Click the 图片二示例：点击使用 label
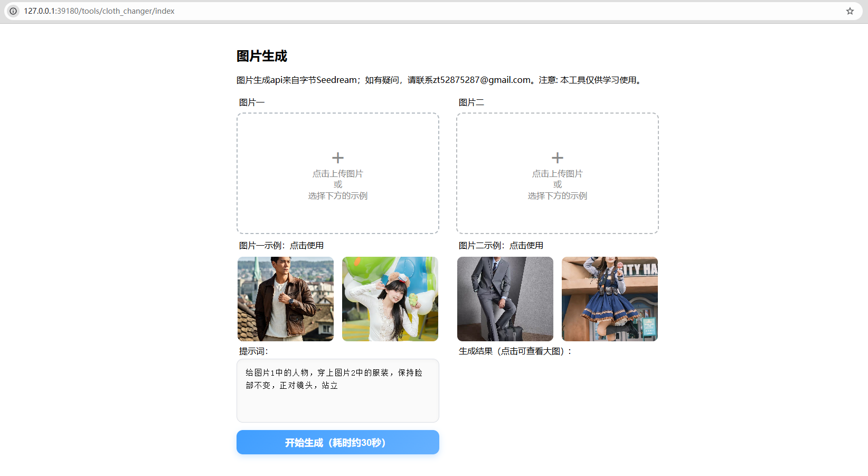868x476 pixels. pyautogui.click(x=501, y=246)
